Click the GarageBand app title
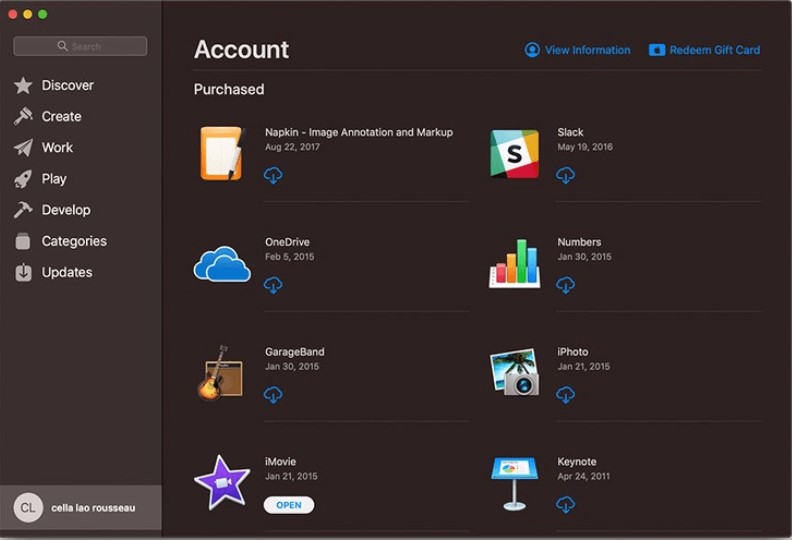This screenshot has width=792, height=540. click(x=295, y=352)
